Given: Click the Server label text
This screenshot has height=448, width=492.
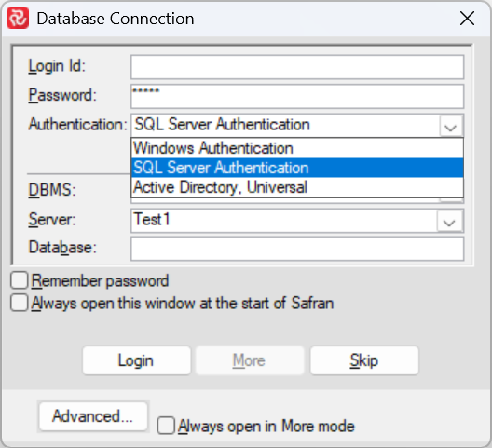Looking at the screenshot, I should pyautogui.click(x=52, y=219).
